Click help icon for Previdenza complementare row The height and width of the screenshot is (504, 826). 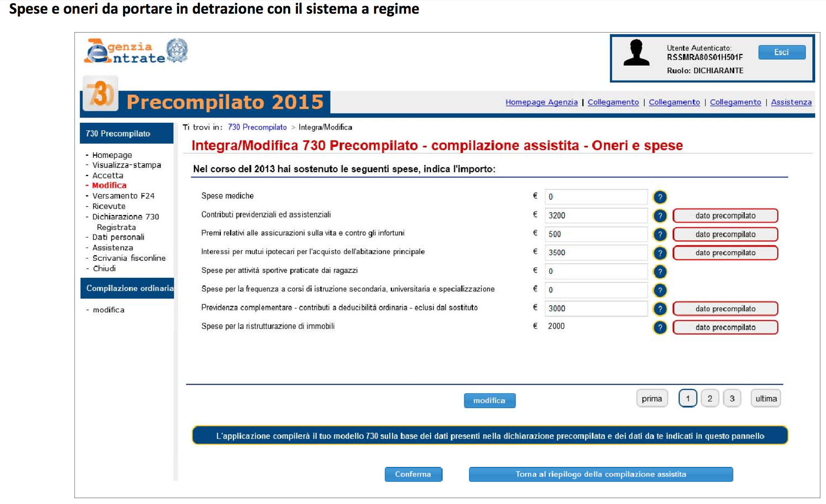tap(660, 309)
